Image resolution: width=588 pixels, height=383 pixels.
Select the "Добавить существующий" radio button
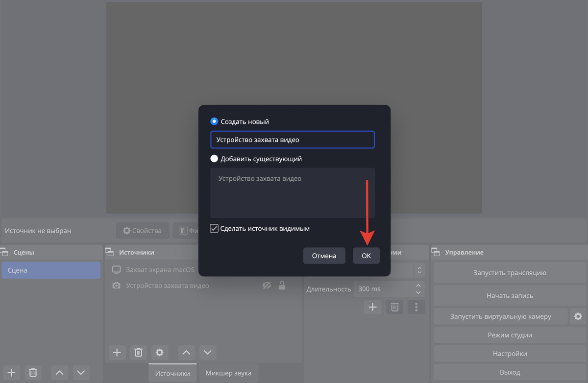point(214,159)
